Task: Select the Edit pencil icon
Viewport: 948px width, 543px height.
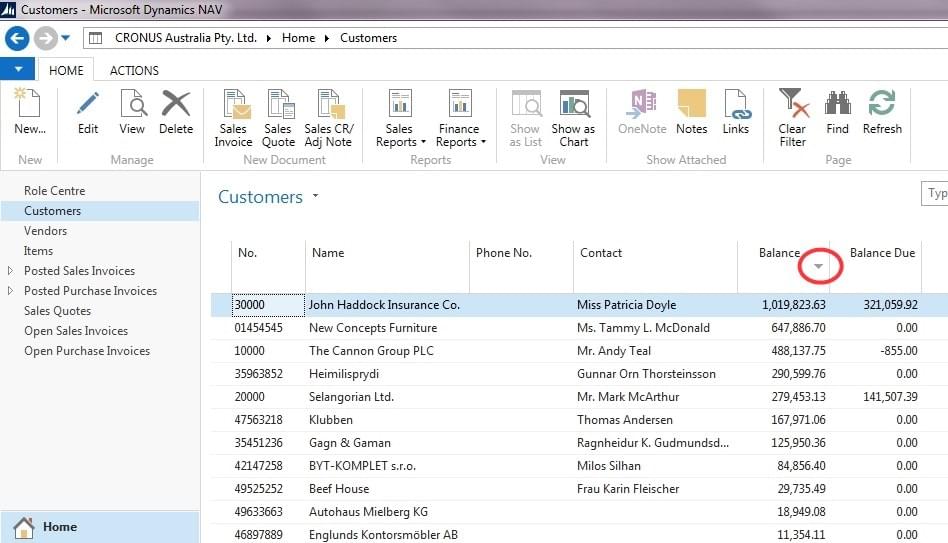Action: coord(88,103)
